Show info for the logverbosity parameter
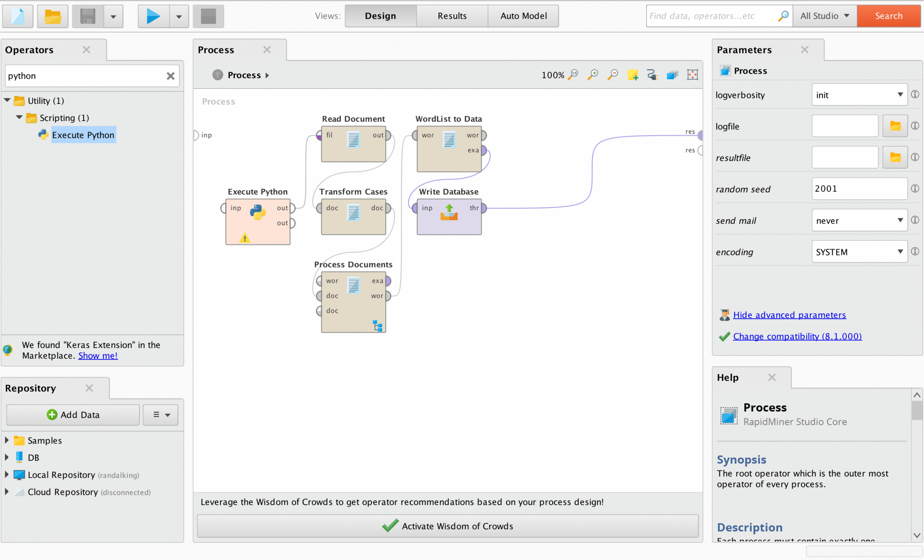The width and height of the screenshot is (924, 560). coord(915,94)
